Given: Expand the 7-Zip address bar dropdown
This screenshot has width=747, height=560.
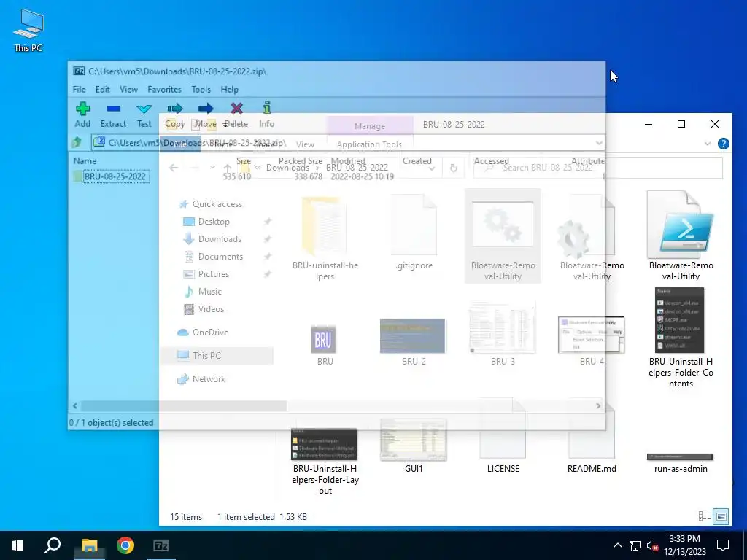Looking at the screenshot, I should tap(599, 142).
